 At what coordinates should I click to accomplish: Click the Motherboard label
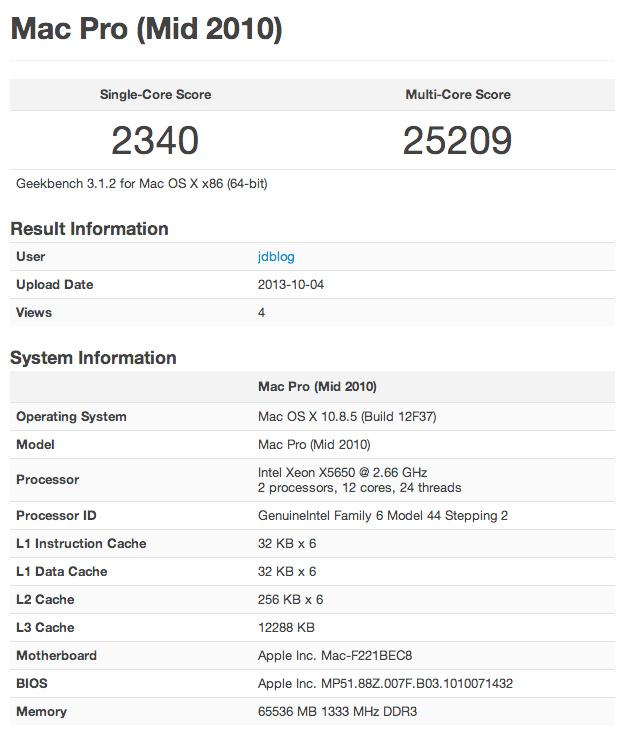pos(57,656)
